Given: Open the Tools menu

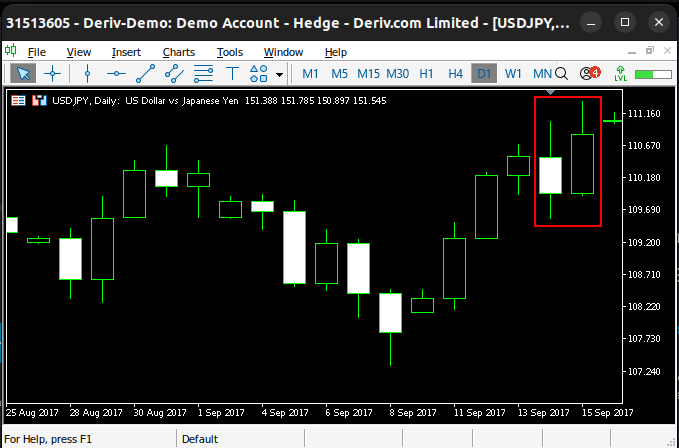Looking at the screenshot, I should (x=230, y=52).
